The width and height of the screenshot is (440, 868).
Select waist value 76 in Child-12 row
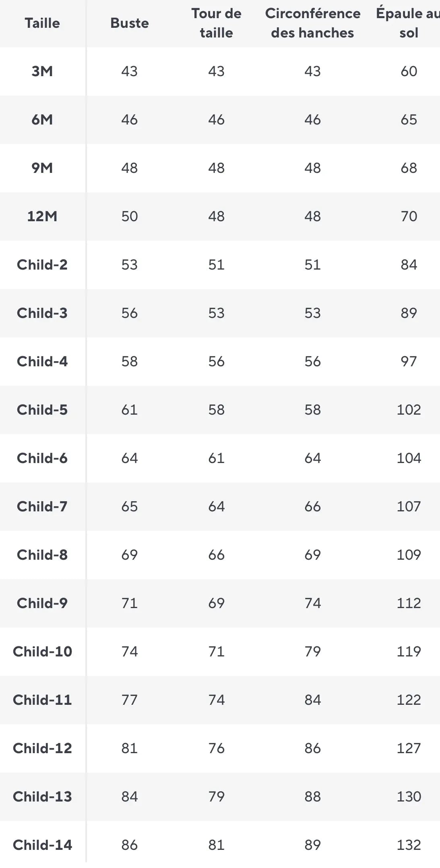(x=217, y=748)
